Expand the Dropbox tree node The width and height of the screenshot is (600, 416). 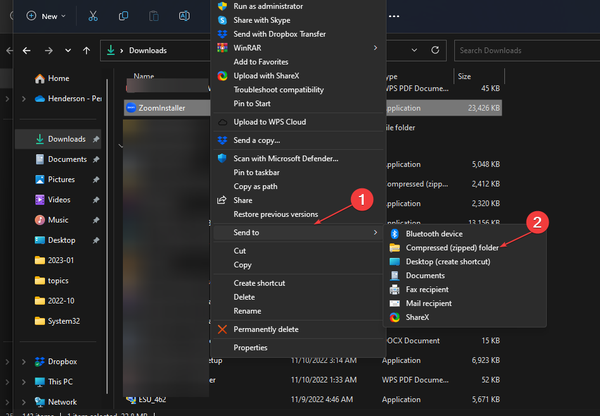tap(24, 362)
